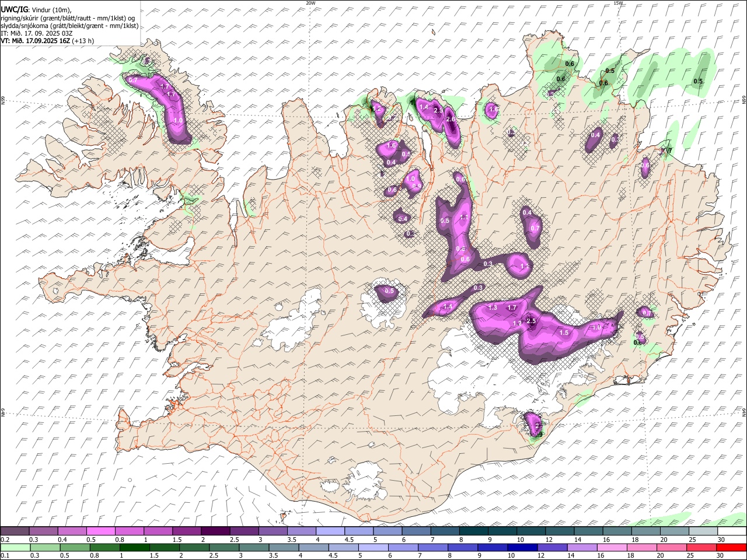Click the top-scale swatch between 1 and 1.5
The width and height of the screenshot is (747, 560).
[x=158, y=531]
